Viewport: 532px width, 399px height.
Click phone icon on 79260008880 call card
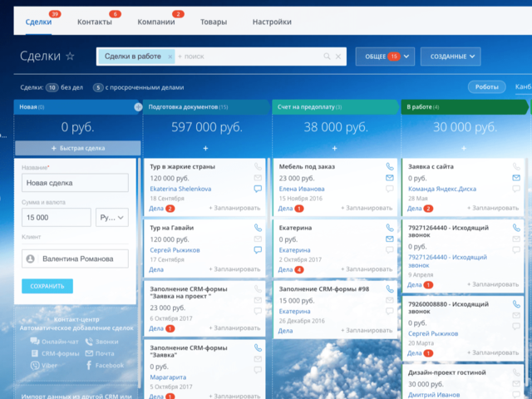(516, 304)
